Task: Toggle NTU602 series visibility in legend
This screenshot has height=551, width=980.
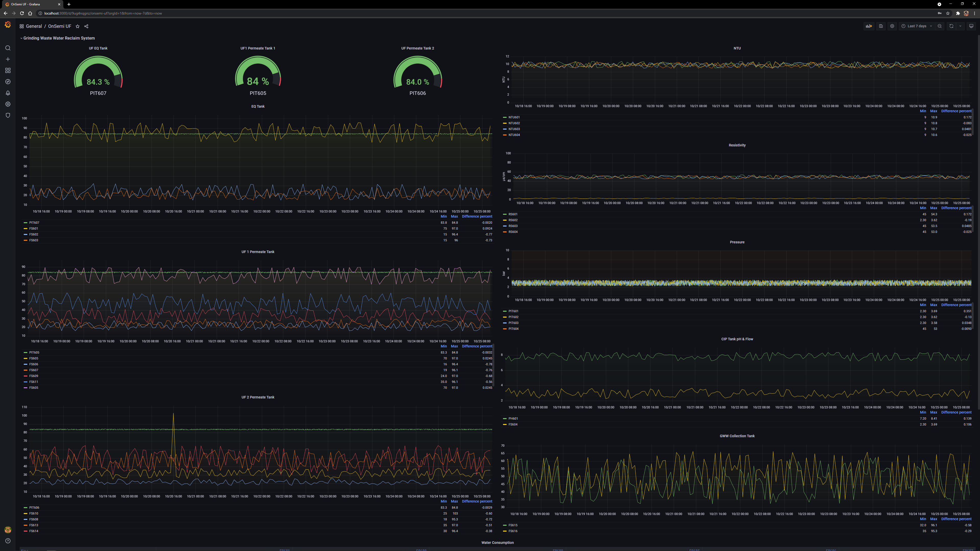Action: pos(514,123)
